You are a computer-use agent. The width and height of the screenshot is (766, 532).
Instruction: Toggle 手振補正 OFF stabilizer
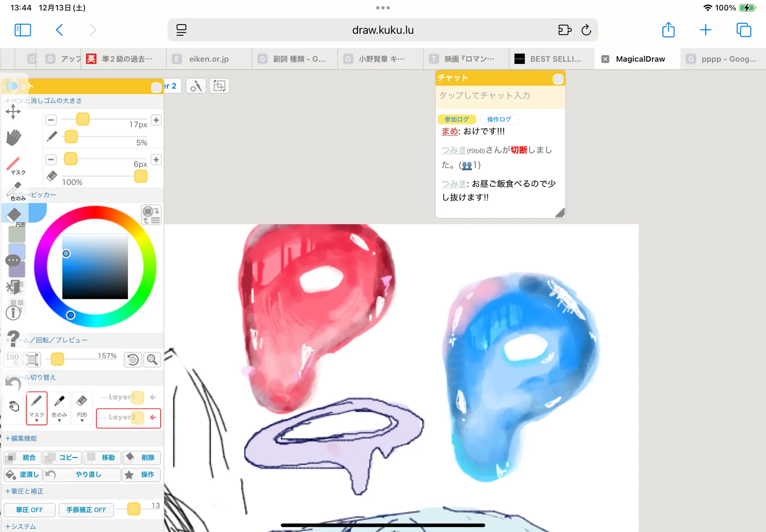[86, 510]
